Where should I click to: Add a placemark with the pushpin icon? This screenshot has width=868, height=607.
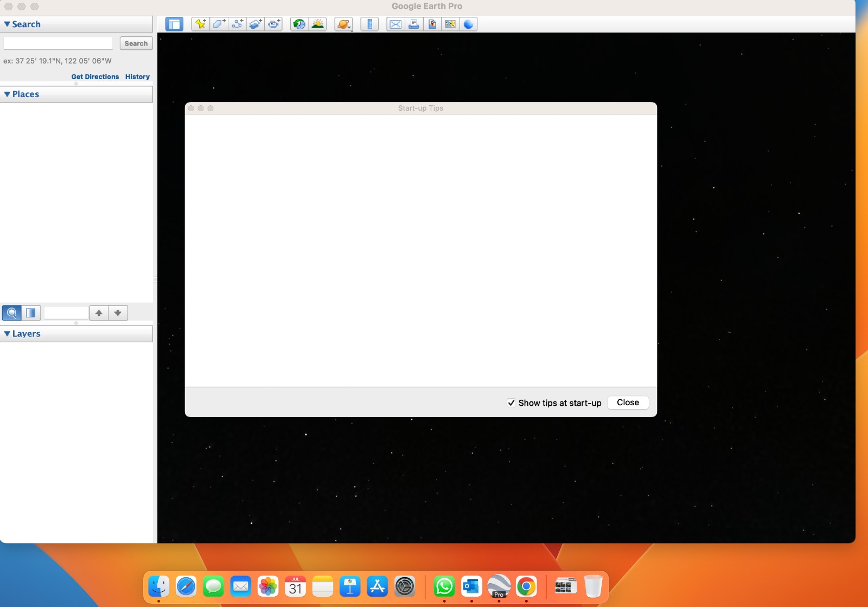(x=201, y=24)
